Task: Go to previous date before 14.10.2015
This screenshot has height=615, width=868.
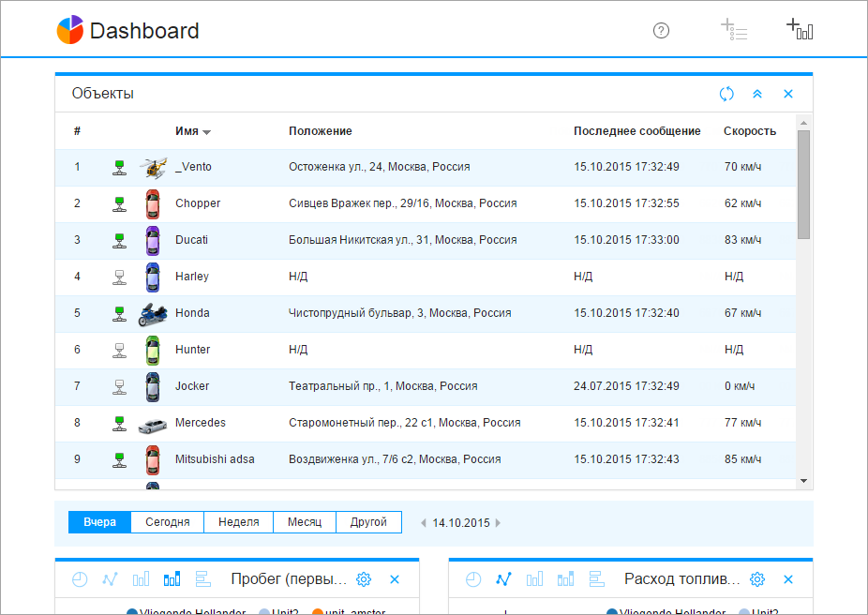Action: tap(423, 523)
